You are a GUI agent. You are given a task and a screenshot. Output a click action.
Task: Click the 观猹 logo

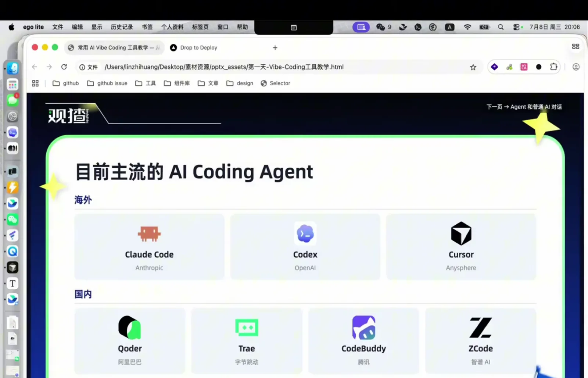(68, 115)
